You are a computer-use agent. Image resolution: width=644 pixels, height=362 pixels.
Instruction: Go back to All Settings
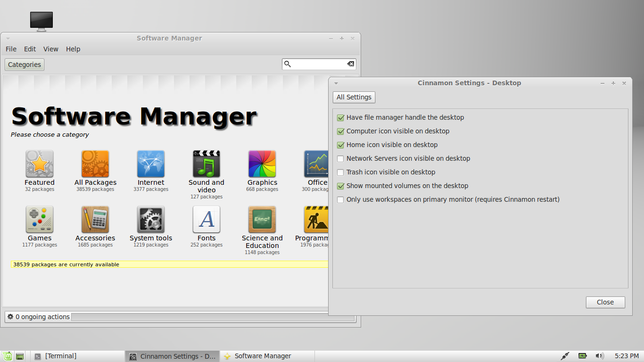coord(354,97)
